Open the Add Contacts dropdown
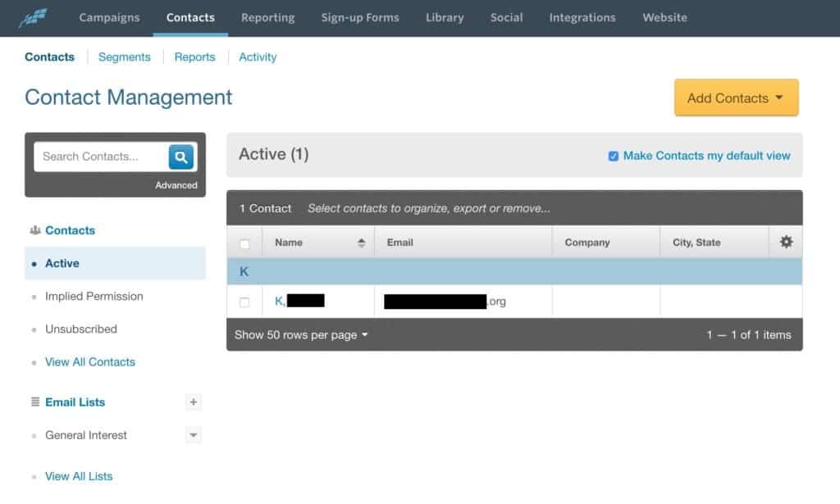This screenshot has width=840, height=504. 736,98
